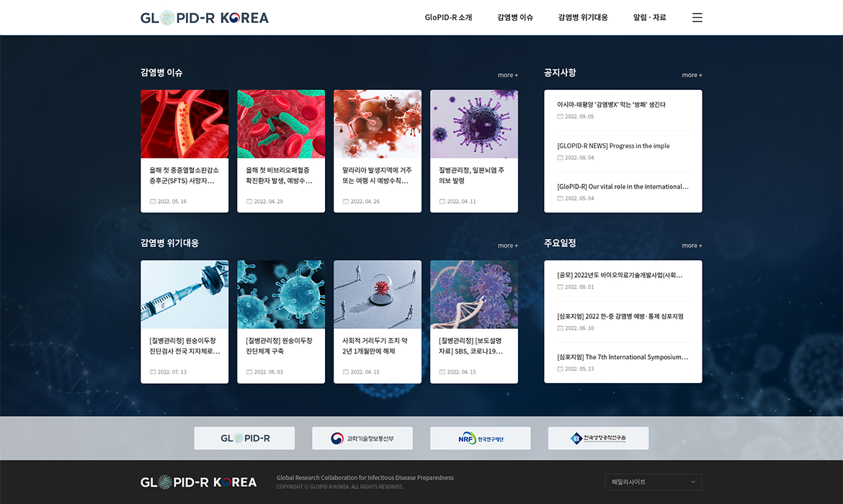Click the GloPID-R Korea footer logo
This screenshot has height=504, width=843.
coord(198,482)
